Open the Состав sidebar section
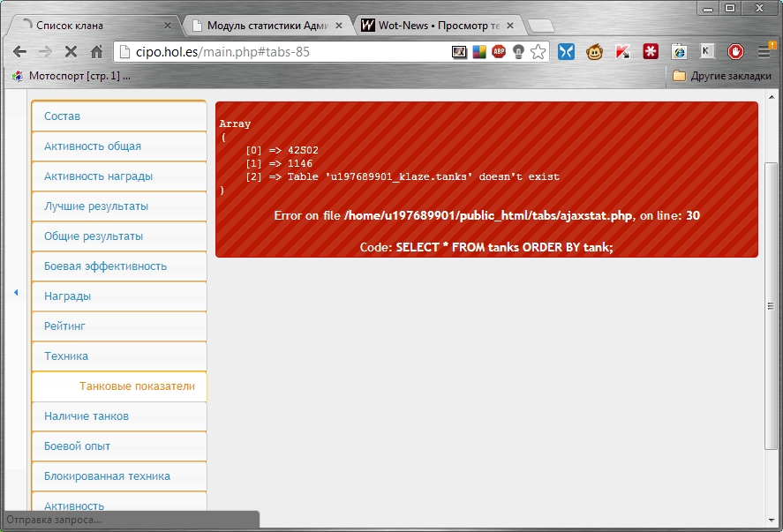 pyautogui.click(x=118, y=116)
